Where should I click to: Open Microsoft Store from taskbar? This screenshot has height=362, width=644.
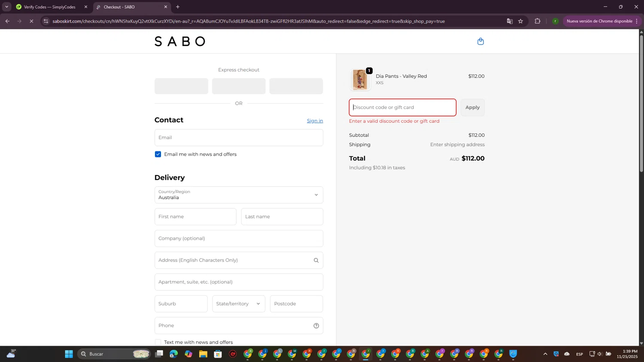click(x=218, y=354)
